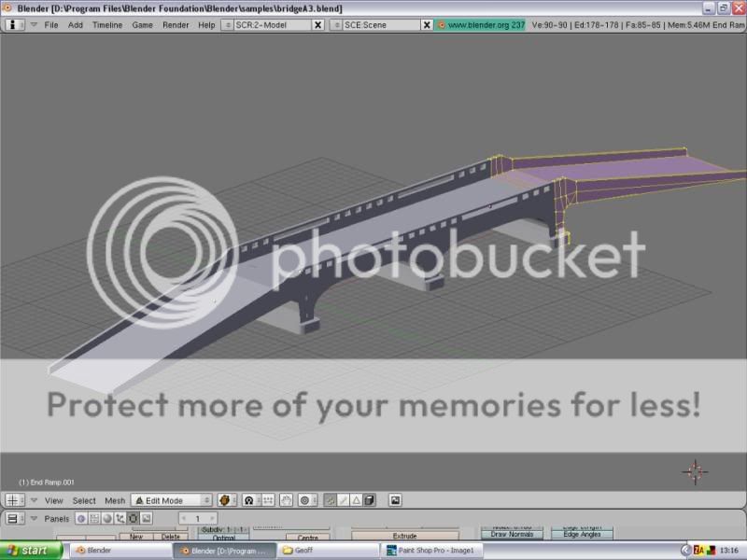Image resolution: width=747 pixels, height=560 pixels.
Task: Activate face select mode
Action: (x=356, y=499)
